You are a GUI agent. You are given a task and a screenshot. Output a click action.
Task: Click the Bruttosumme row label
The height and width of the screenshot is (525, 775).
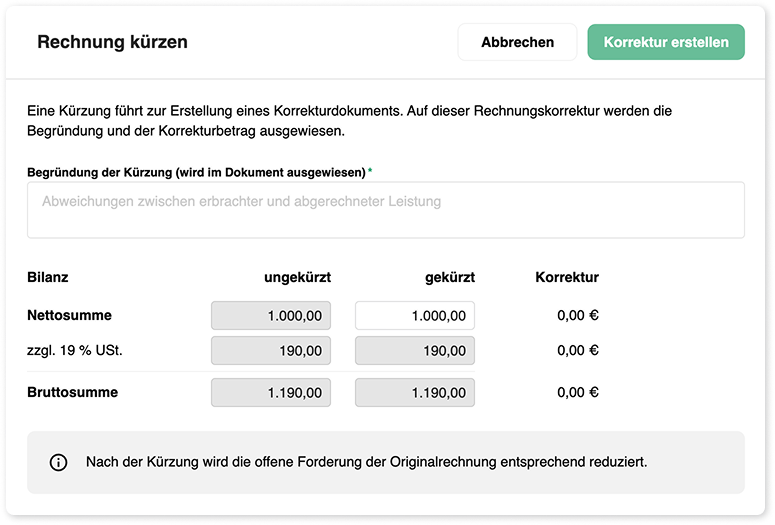click(73, 393)
